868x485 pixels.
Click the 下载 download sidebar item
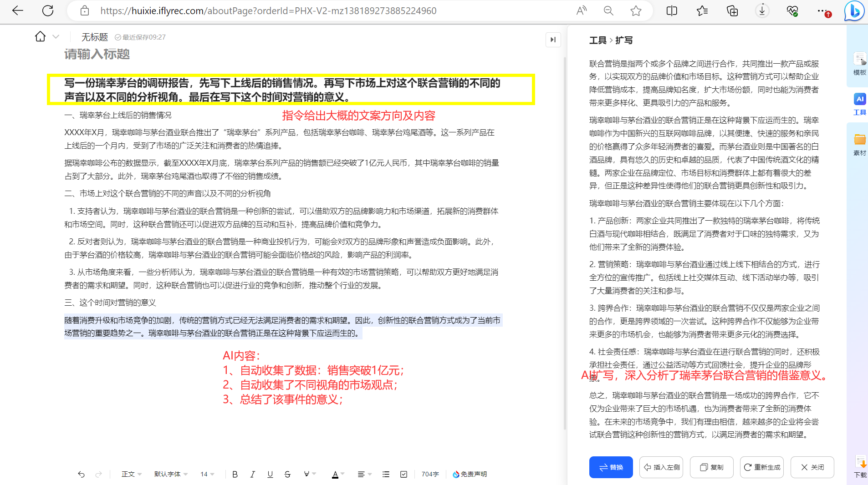(860, 467)
